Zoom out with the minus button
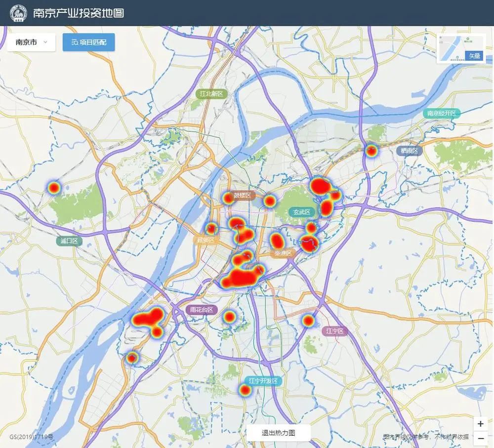This screenshot has height=448, width=494. click(x=480, y=438)
